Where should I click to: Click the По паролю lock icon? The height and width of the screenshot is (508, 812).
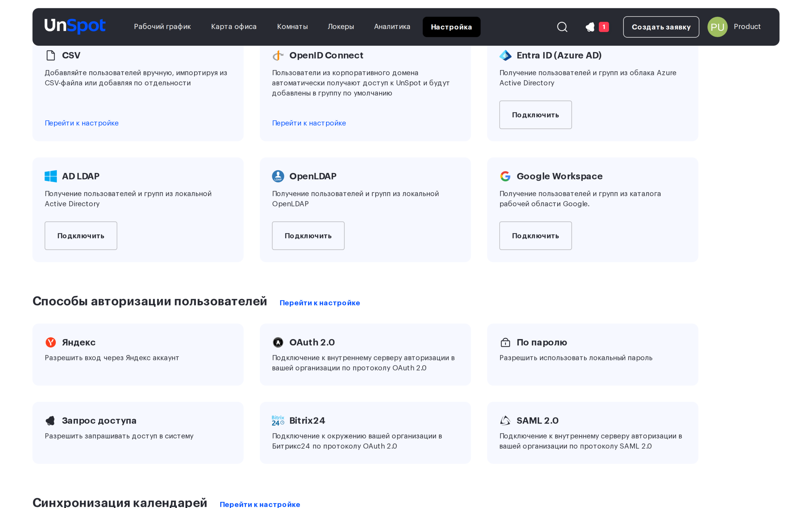[505, 342]
